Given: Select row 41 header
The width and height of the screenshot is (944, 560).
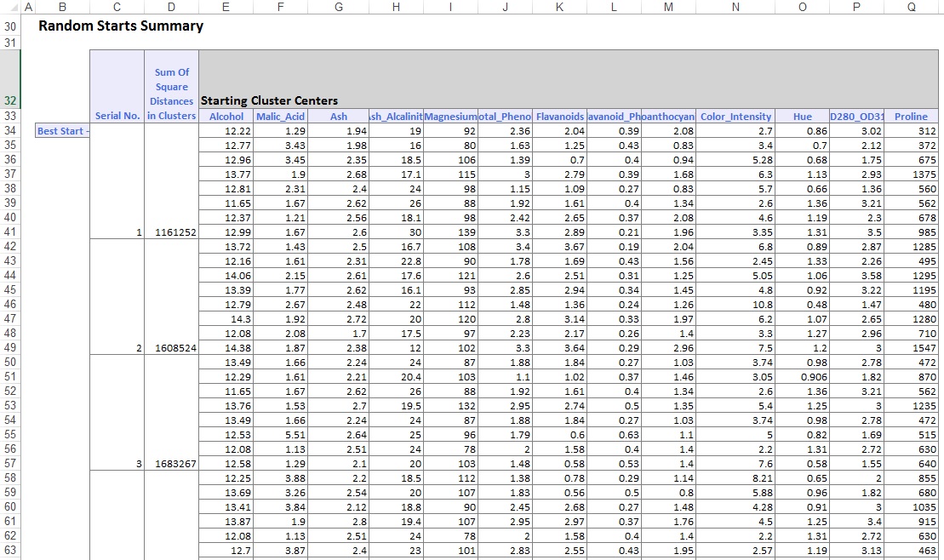Looking at the screenshot, I should [9, 231].
